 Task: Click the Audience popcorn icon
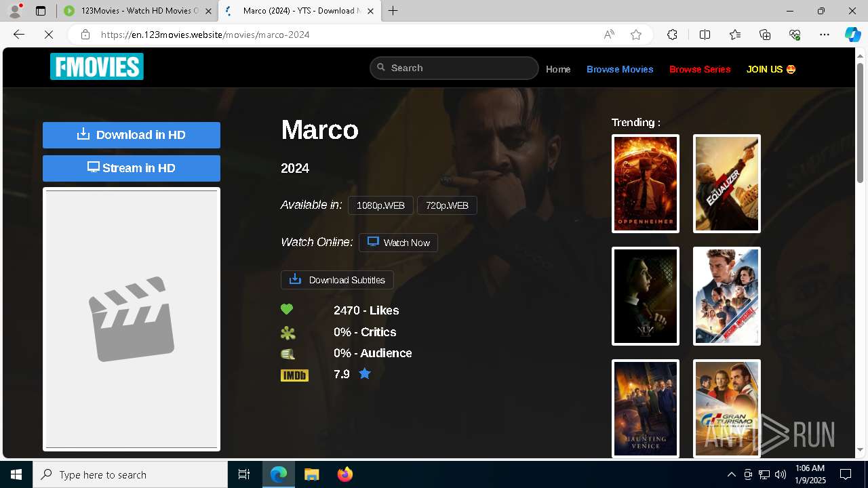[288, 354]
